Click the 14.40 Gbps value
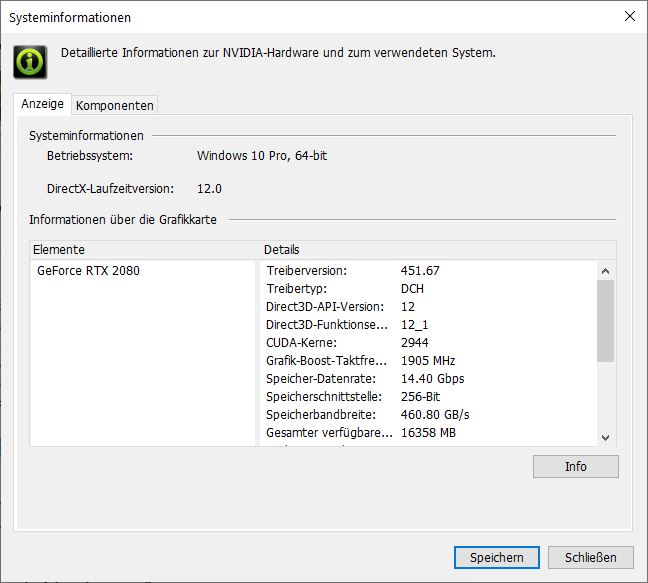 (433, 378)
